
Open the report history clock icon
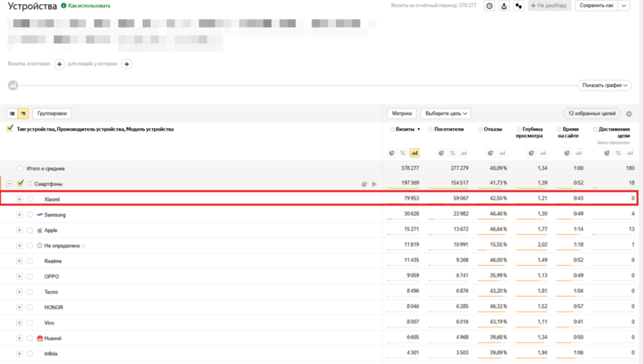coord(489,6)
